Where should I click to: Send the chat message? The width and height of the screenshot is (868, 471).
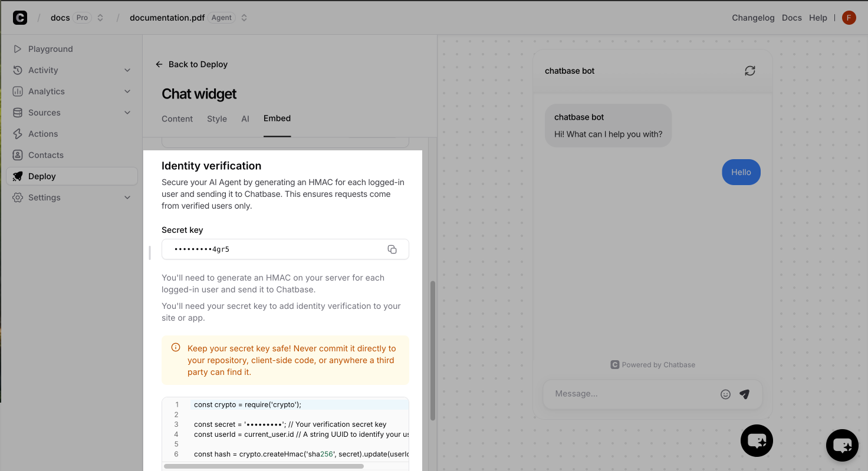pos(745,394)
